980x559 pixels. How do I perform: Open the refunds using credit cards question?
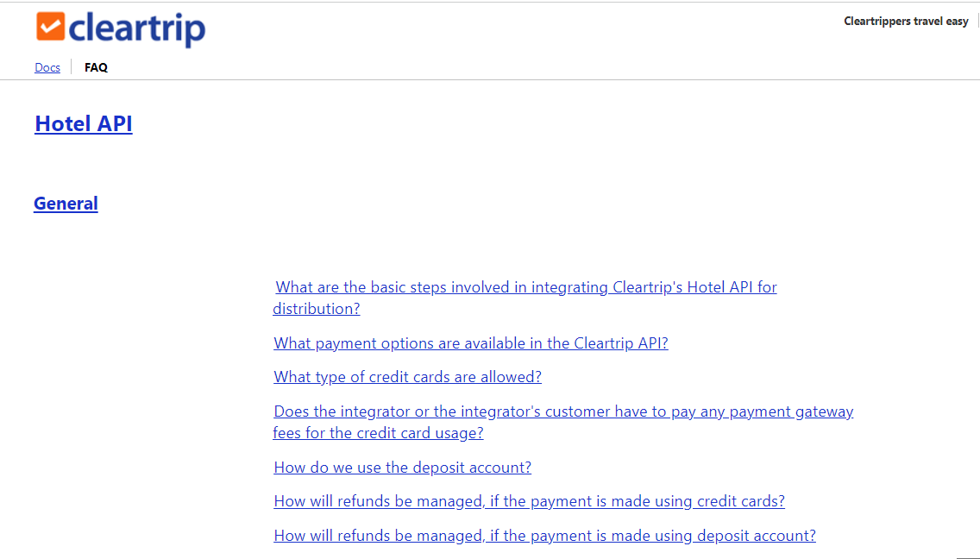529,501
